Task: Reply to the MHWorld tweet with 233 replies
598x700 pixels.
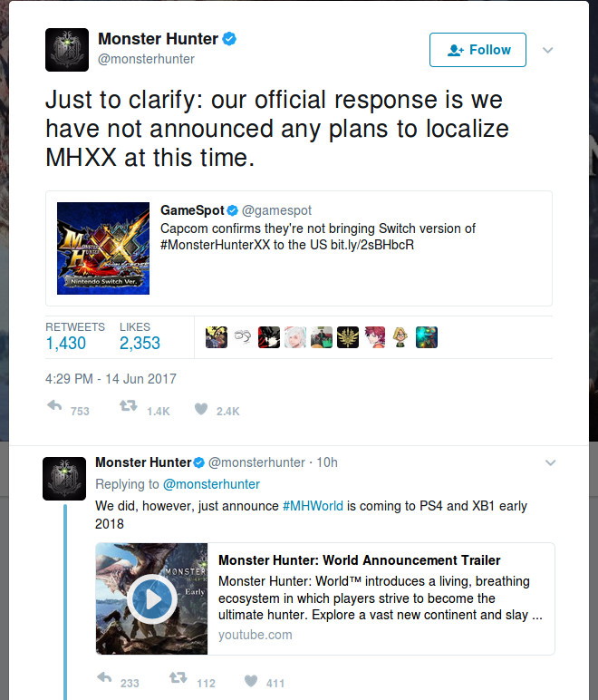Action: click(104, 678)
